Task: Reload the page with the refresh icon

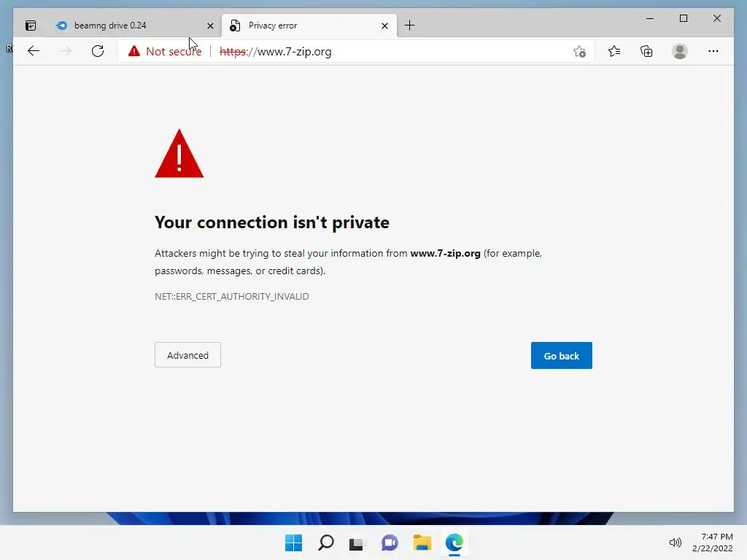Action: 98,51
